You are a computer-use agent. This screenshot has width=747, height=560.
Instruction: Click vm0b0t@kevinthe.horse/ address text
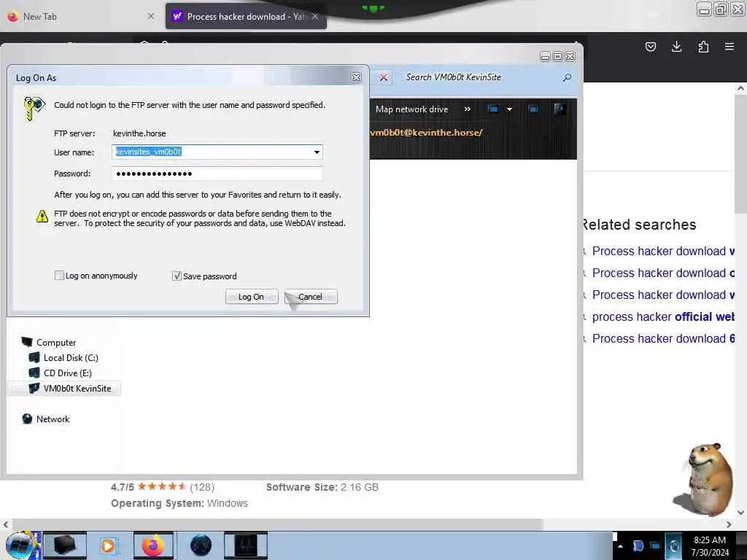426,133
